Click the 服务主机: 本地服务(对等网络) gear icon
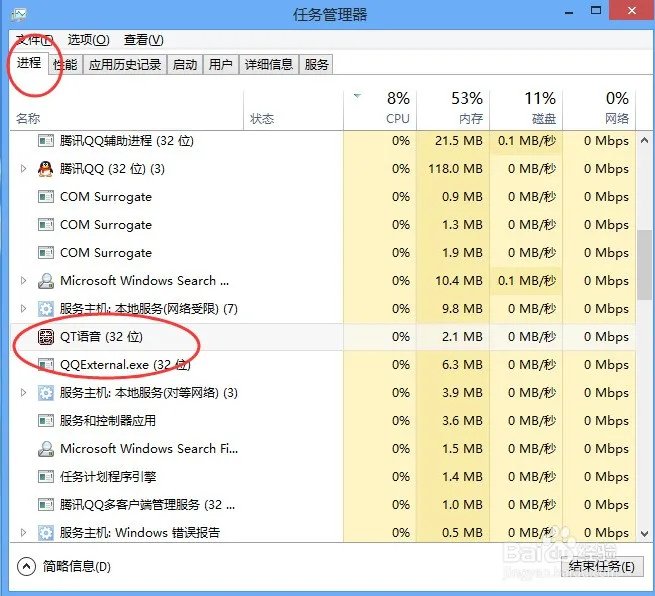655x596 pixels. tap(46, 393)
